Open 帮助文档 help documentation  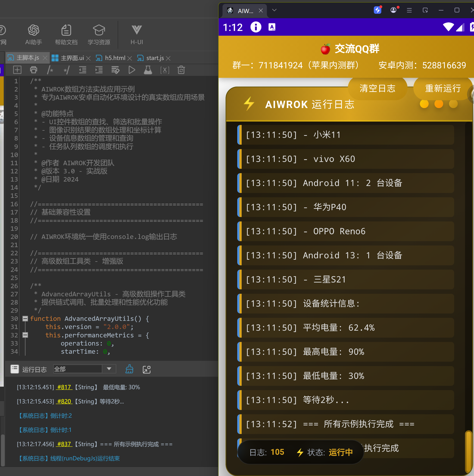pos(66,35)
